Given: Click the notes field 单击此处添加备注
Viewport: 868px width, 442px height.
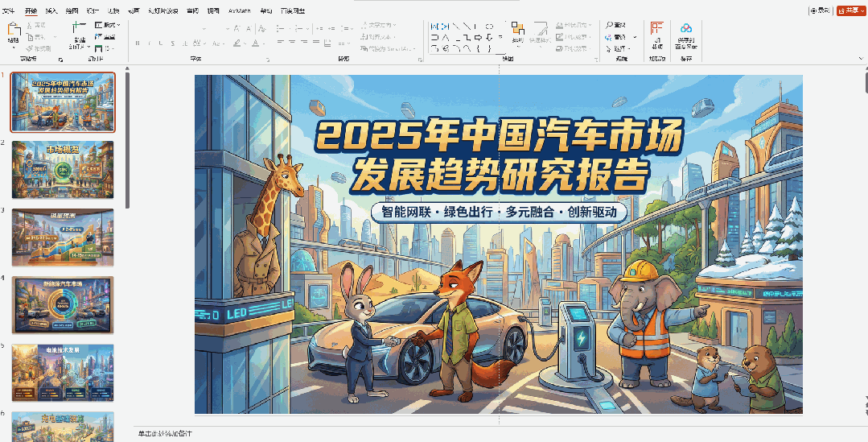Looking at the screenshot, I should coord(166,433).
